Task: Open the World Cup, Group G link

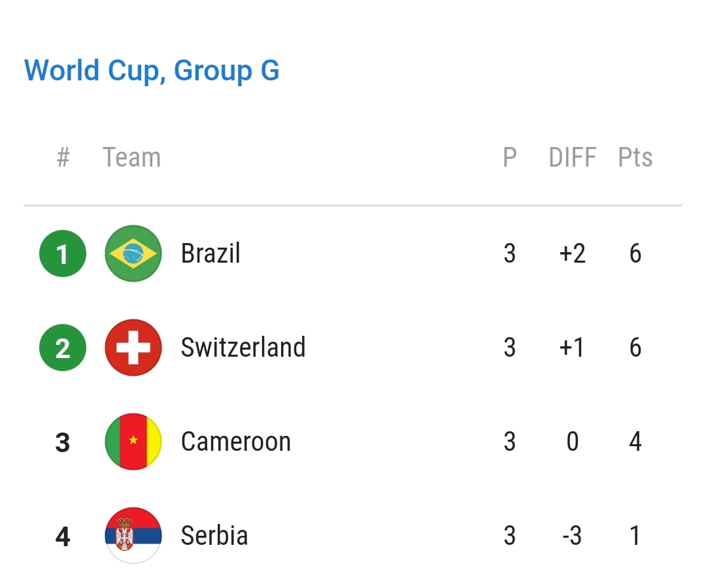Action: [x=152, y=71]
